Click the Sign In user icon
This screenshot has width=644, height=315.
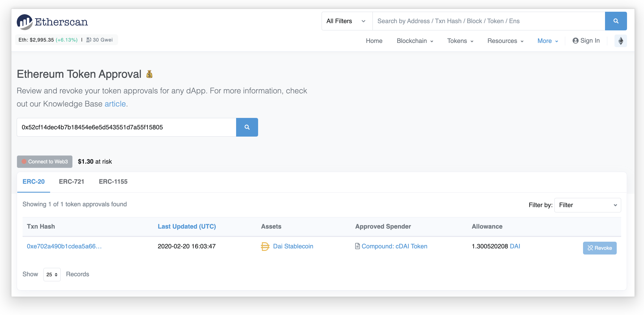tap(575, 41)
